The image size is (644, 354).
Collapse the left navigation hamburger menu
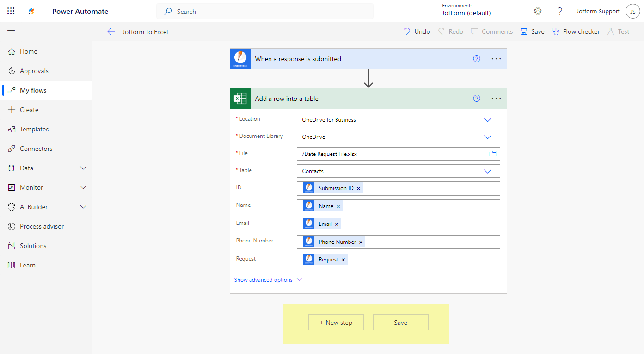(x=11, y=32)
